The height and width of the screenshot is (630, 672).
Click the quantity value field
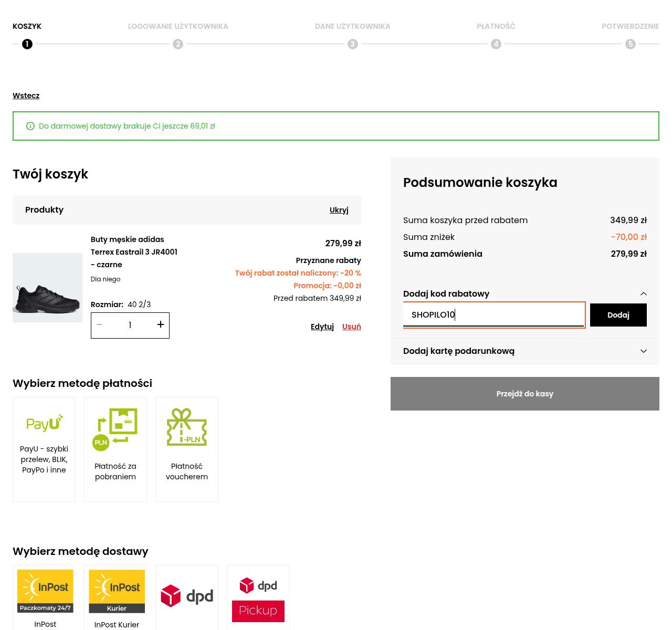tap(130, 325)
